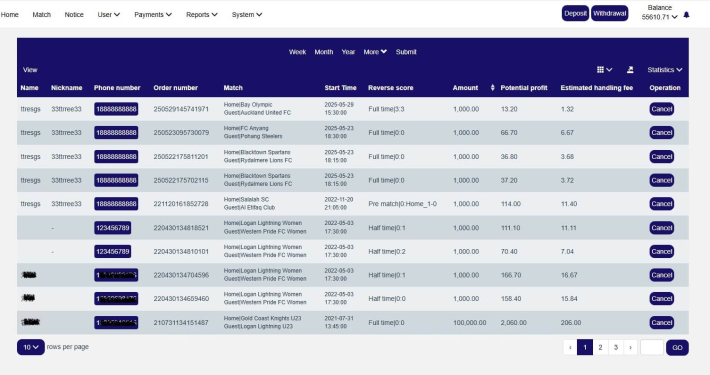Click the Pre match|0:Home_1-0 score cell

tap(403, 204)
